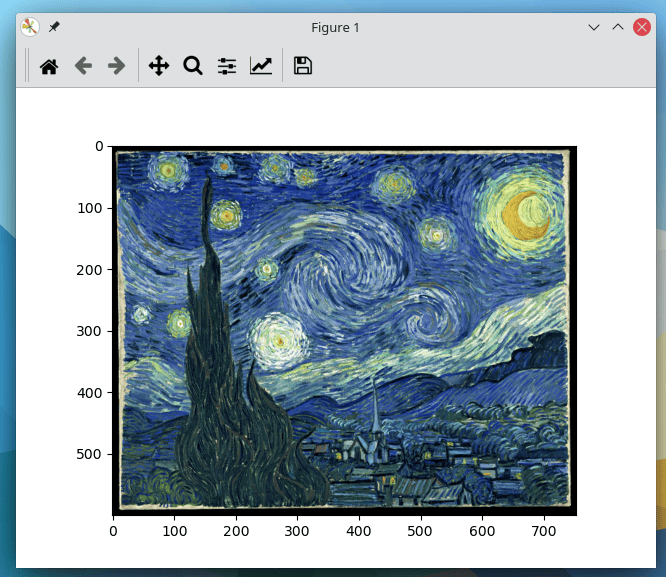Toggle the pin window on all desktops icon
Image resolution: width=666 pixels, height=577 pixels.
coord(54,27)
